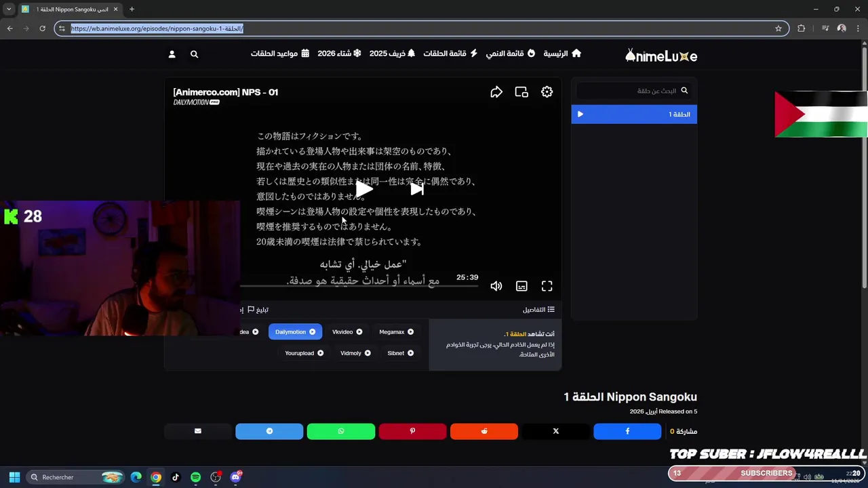Open Windows Start menu
The image size is (868, 488).
(14, 477)
